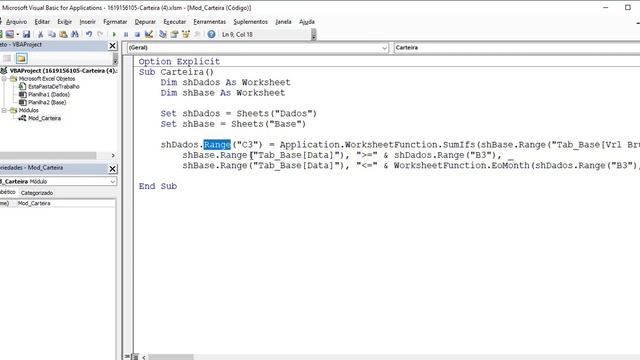Switch to the Categorizado properties tab
This screenshot has height=360, width=640.
point(37,193)
